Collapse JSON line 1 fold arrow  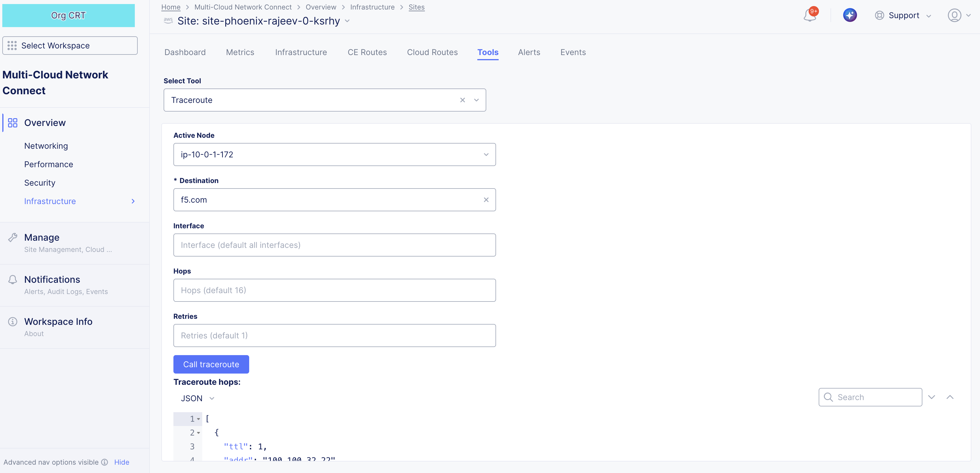click(x=198, y=419)
